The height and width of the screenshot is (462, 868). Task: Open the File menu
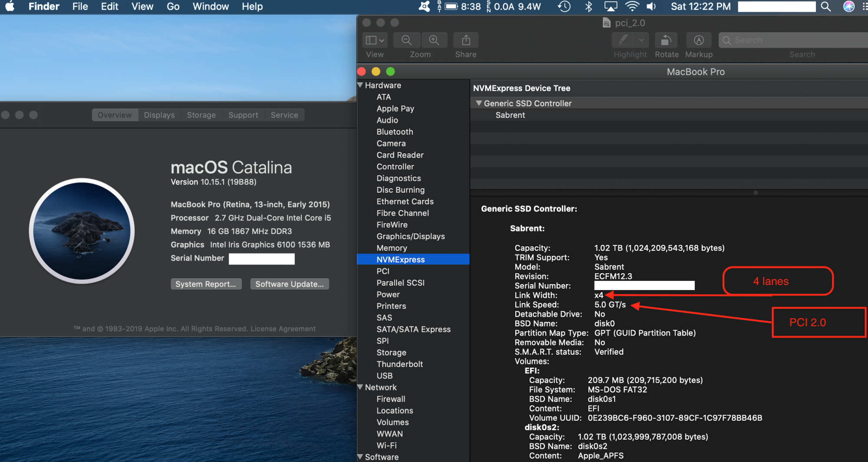[80, 7]
